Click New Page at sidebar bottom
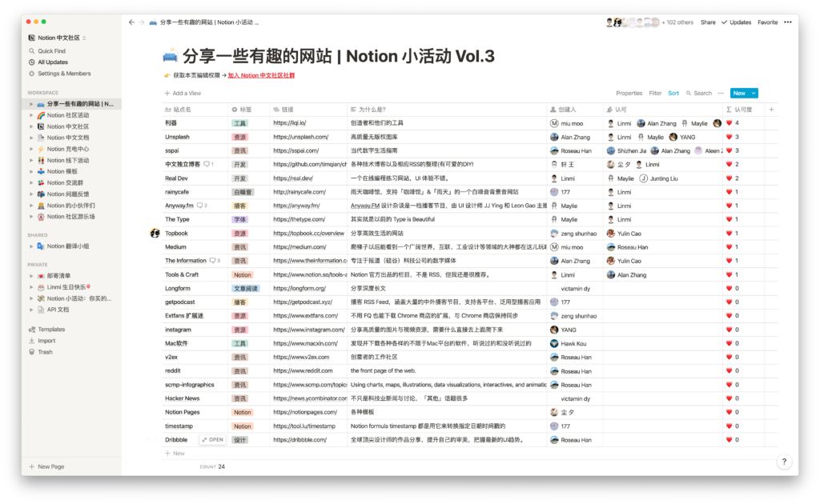This screenshot has width=820, height=504. click(x=47, y=466)
